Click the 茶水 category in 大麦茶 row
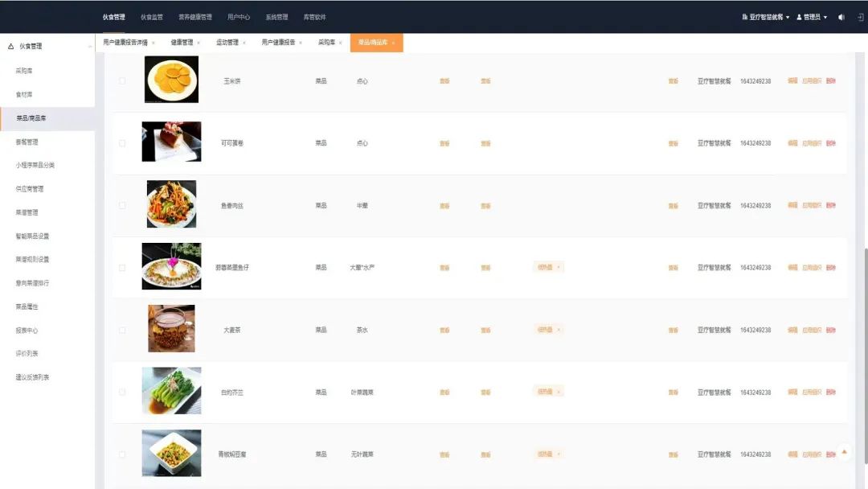868x489 pixels. (362, 330)
